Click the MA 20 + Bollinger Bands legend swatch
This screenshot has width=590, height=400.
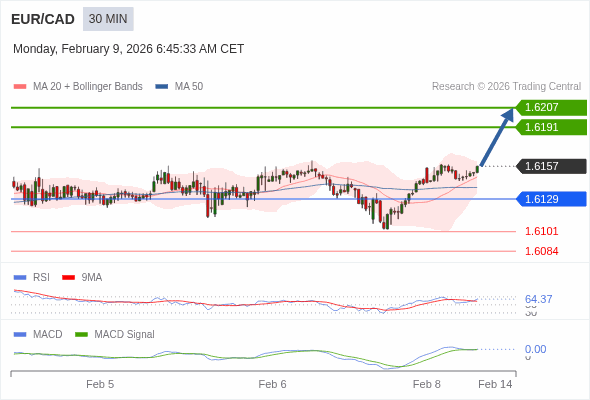click(x=20, y=87)
